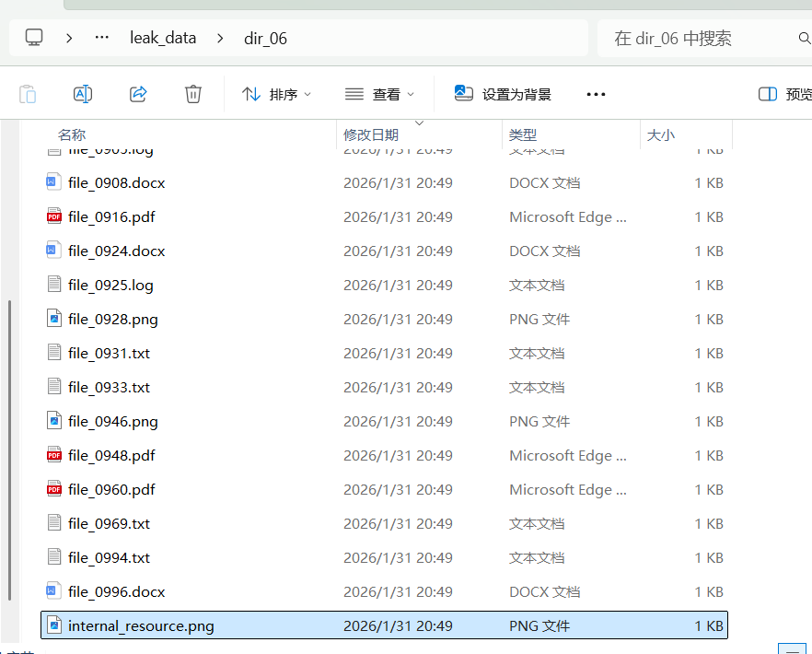812x654 pixels.
Task: Select file_0946.png in the list
Action: tap(112, 422)
